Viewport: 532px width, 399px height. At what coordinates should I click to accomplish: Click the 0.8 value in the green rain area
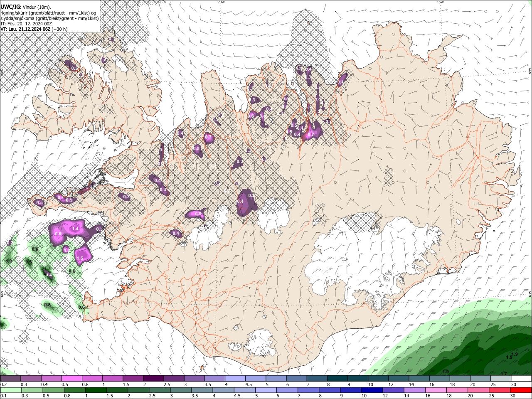[x=47, y=305]
